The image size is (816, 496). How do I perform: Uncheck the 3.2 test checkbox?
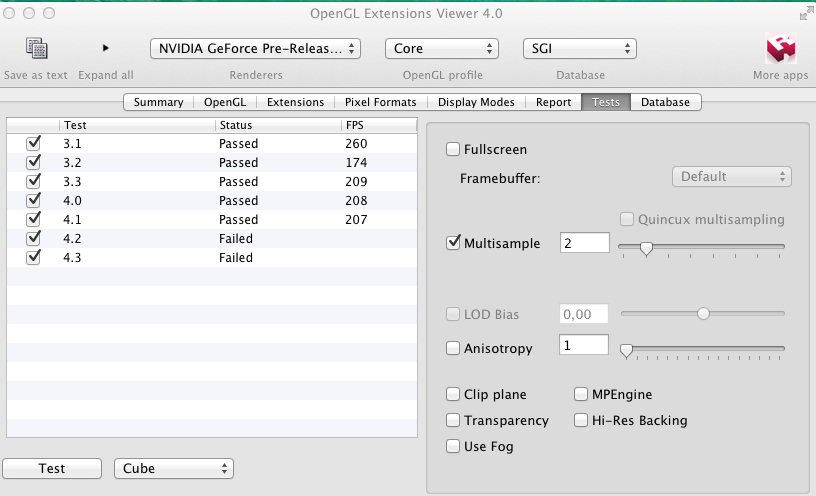pyautogui.click(x=33, y=162)
